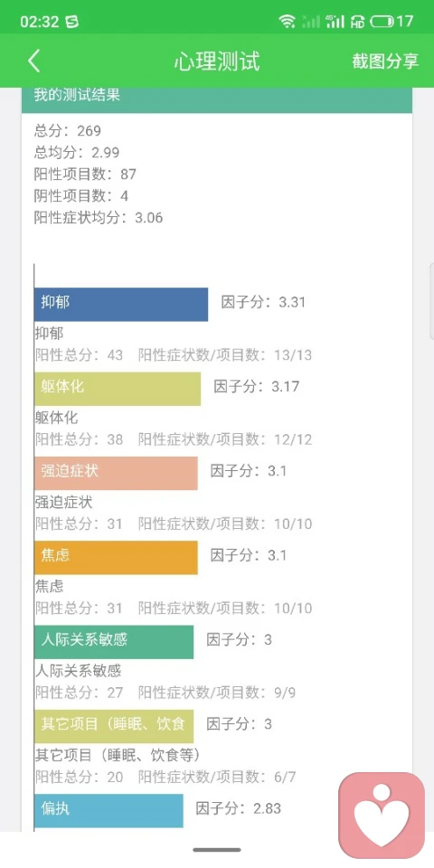Image resolution: width=434 pixels, height=868 pixels.
Task: Select the yellow-green 躯体化 bar
Action: pyautogui.click(x=118, y=389)
